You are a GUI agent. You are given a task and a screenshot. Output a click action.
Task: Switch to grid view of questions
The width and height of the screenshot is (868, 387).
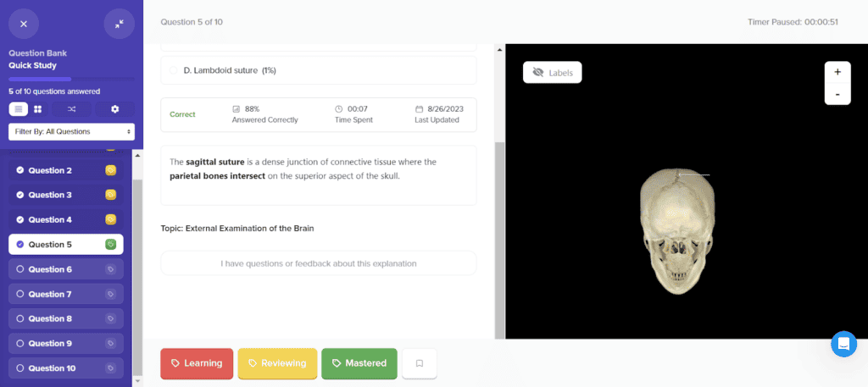click(x=38, y=109)
